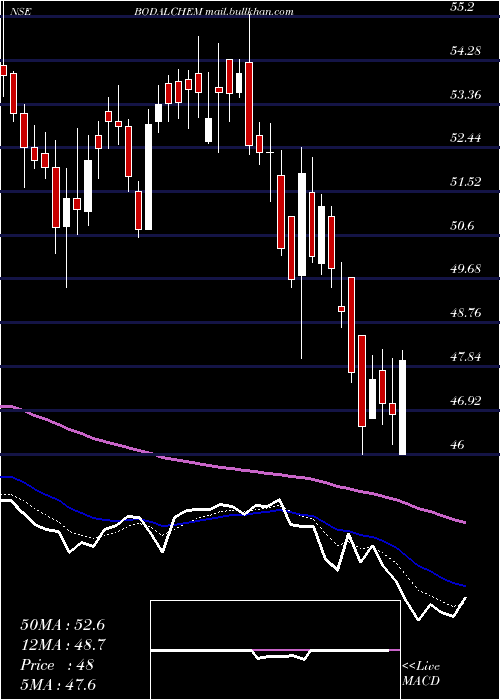Click the mail.bullkhan.com watermark text
The height and width of the screenshot is (700, 500).
(x=250, y=12)
